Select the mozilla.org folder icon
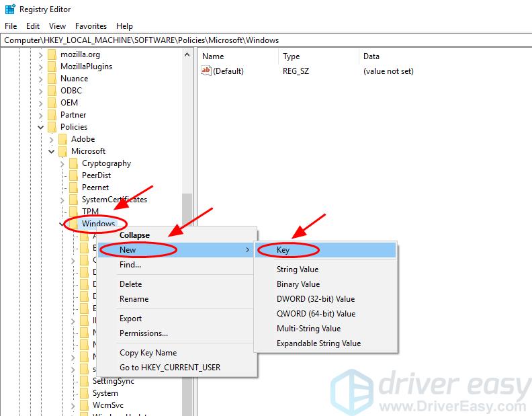Image resolution: width=532 pixels, height=416 pixels. tap(52, 54)
